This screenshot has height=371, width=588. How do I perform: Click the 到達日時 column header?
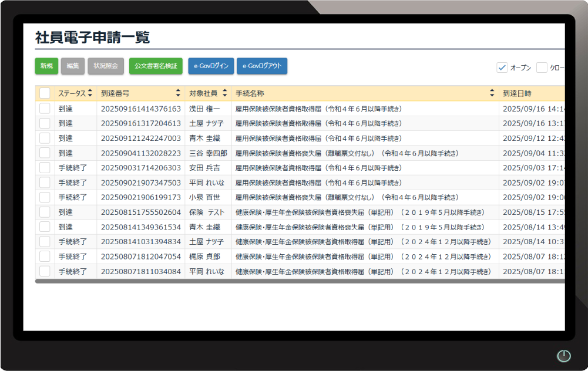click(529, 93)
